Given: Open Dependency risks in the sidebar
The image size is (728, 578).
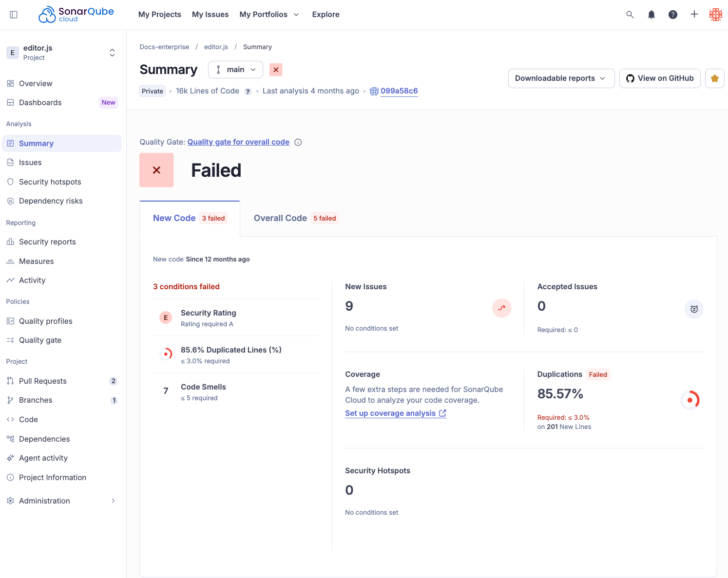Looking at the screenshot, I should tap(62, 201).
